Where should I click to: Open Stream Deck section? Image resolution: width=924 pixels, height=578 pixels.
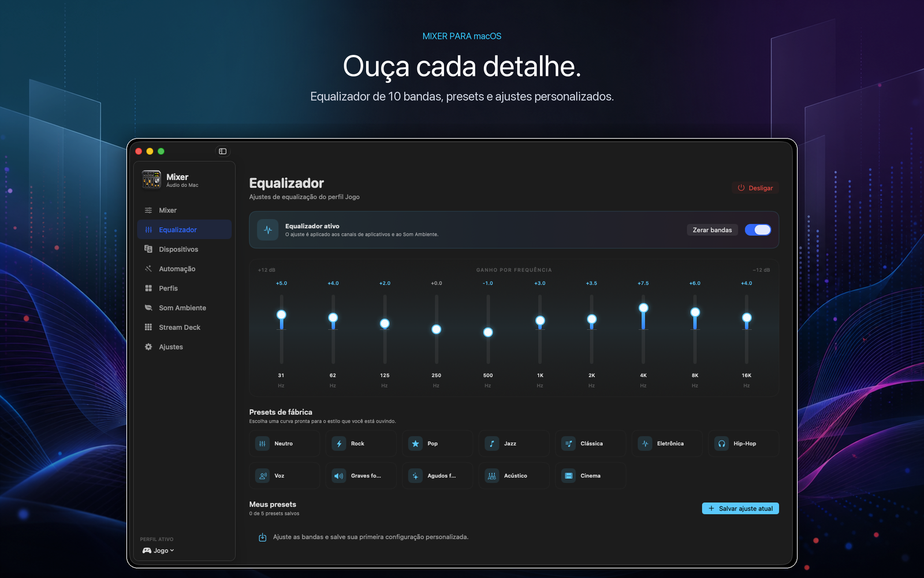[x=184, y=327]
